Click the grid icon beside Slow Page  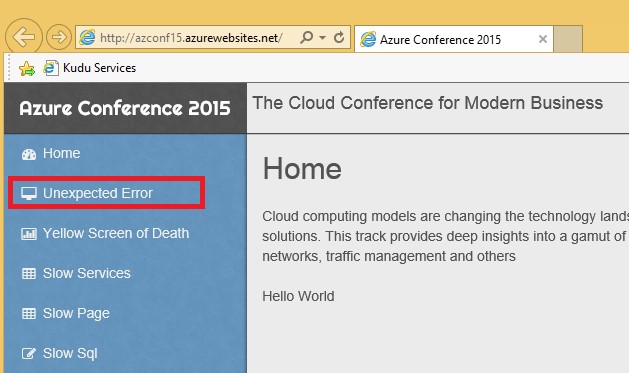coord(29,314)
